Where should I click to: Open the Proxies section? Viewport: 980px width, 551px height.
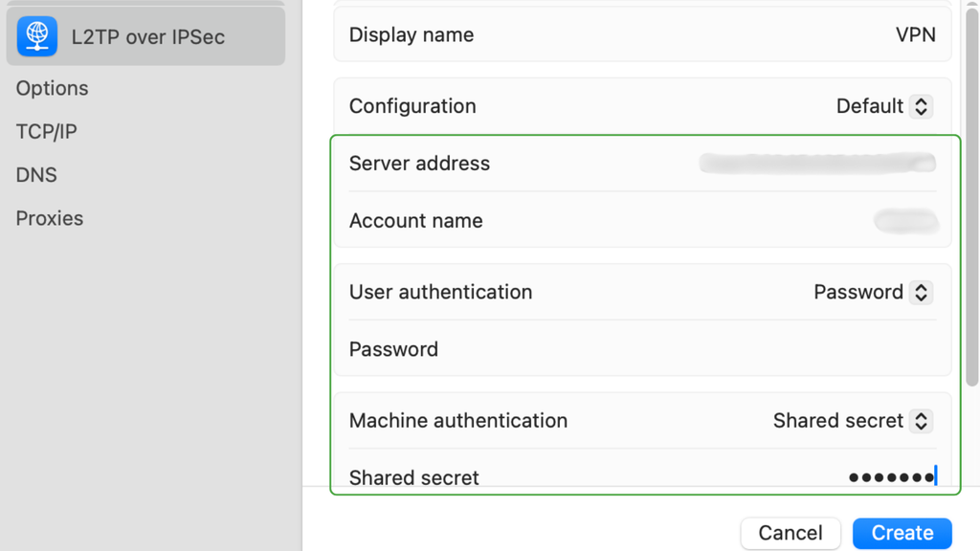50,218
